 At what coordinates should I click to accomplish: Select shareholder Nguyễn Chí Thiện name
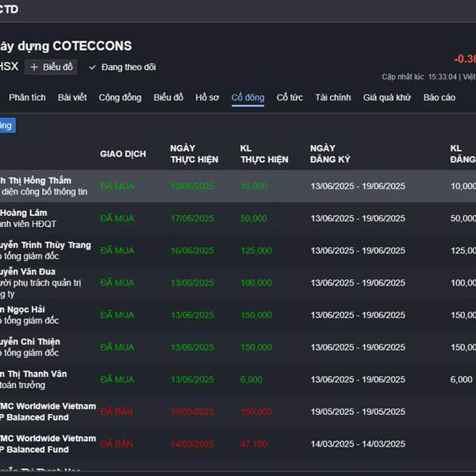[x=30, y=341]
